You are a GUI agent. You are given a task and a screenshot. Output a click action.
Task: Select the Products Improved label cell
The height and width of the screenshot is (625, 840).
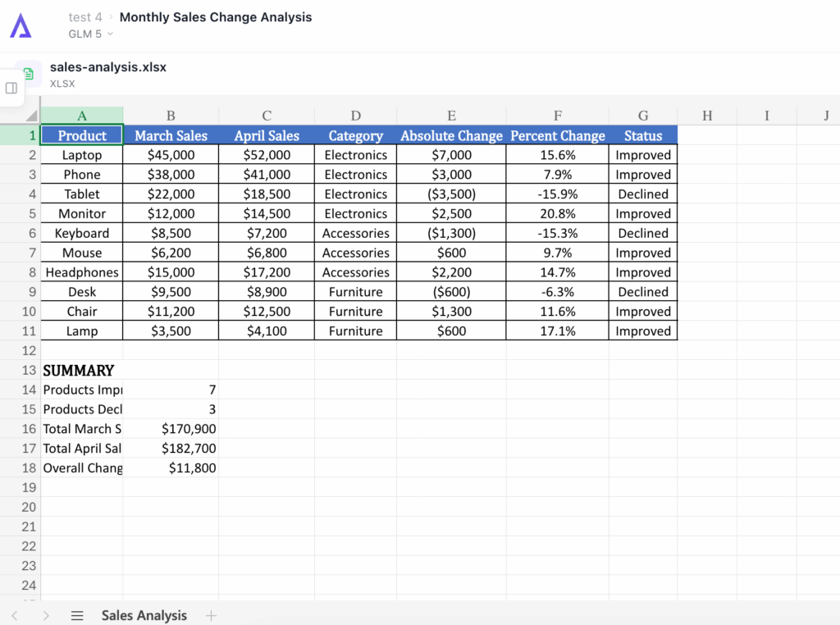(x=82, y=390)
